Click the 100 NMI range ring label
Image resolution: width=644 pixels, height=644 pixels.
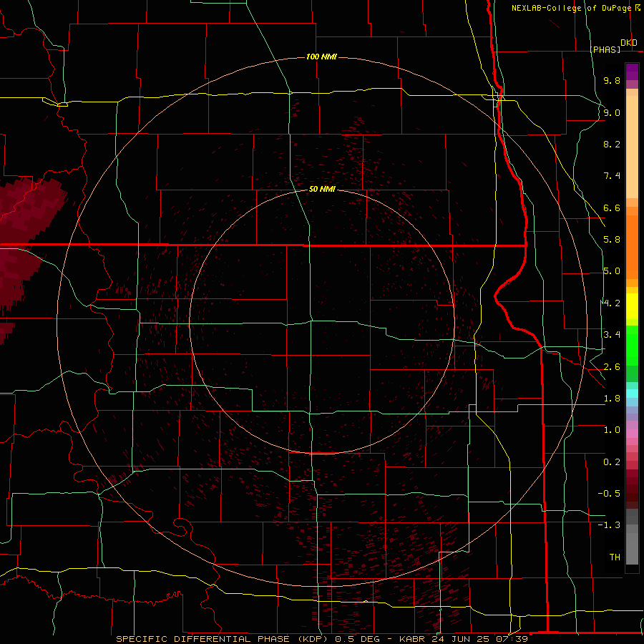(321, 57)
